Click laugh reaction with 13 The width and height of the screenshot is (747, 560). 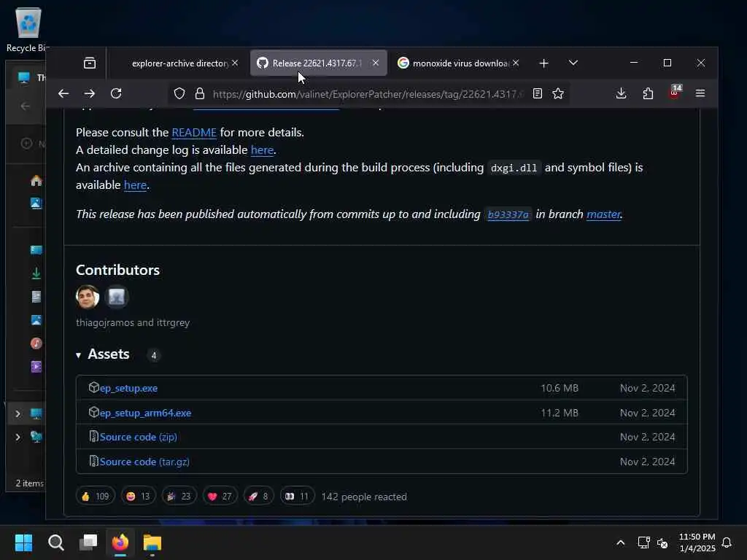point(138,497)
